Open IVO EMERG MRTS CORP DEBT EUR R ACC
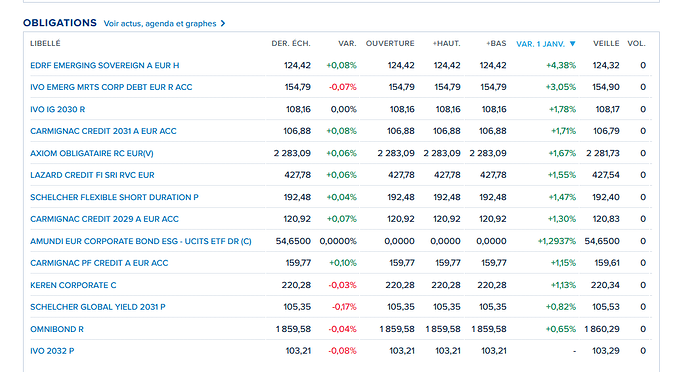 [111, 87]
